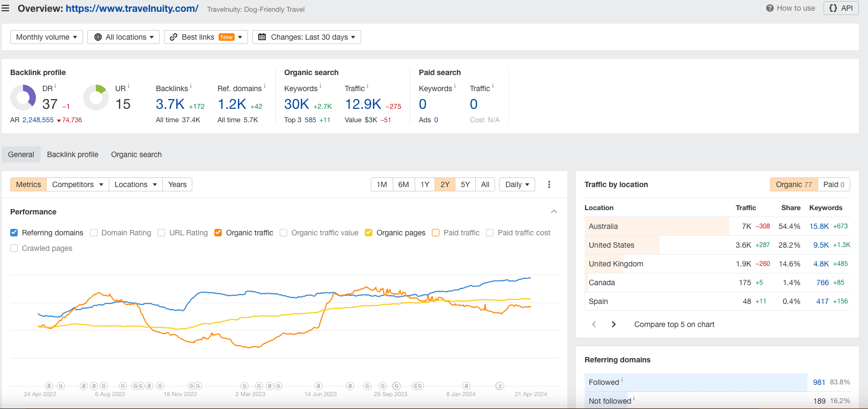Image resolution: width=868 pixels, height=409 pixels.
Task: Click the info icon next to Followed
Action: click(x=622, y=380)
